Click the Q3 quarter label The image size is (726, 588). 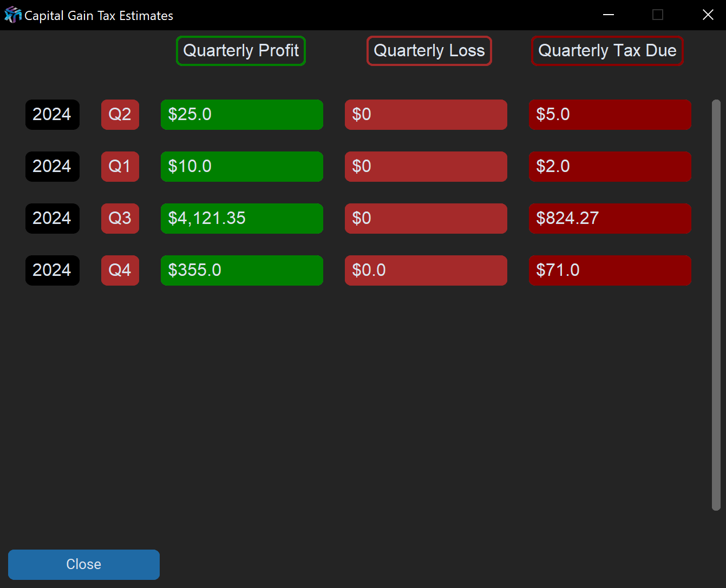[120, 219]
